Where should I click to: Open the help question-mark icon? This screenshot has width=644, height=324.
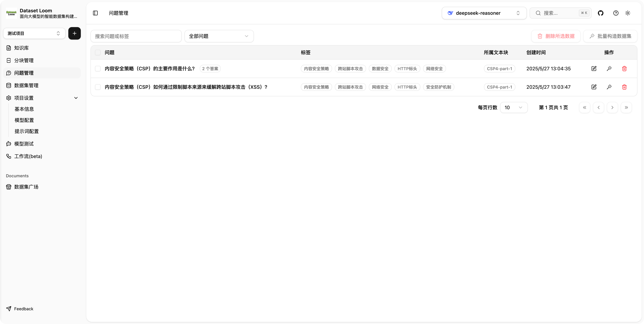(x=616, y=13)
